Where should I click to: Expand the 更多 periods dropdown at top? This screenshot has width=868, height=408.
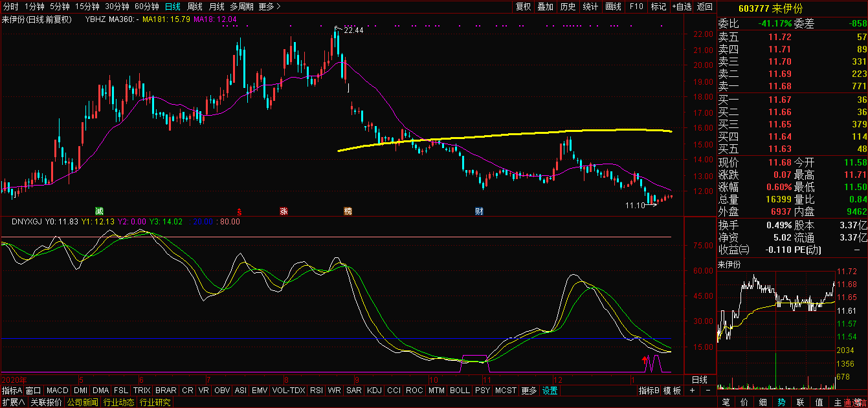pyautogui.click(x=269, y=6)
